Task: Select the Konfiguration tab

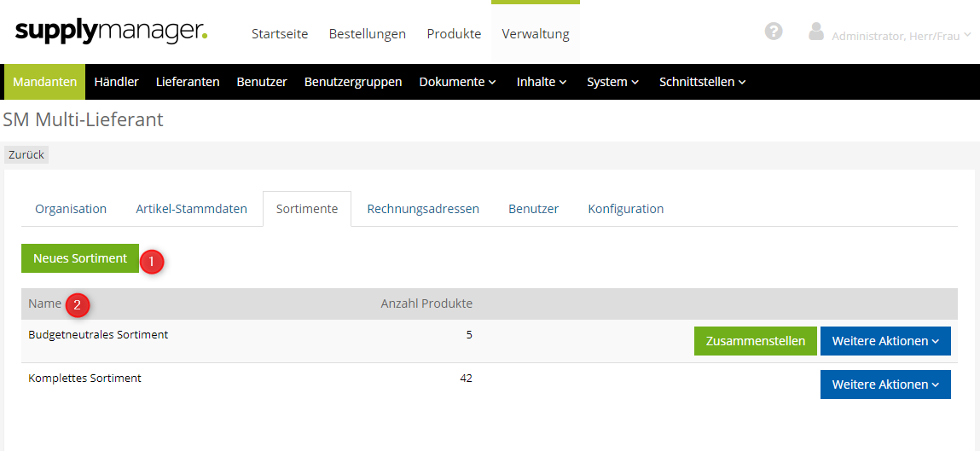Action: (x=625, y=209)
